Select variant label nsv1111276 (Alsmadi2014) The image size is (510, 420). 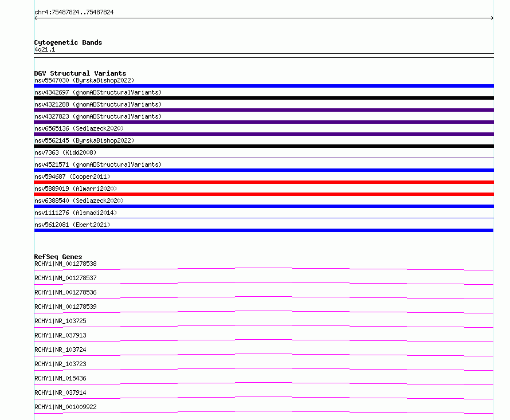pyautogui.click(x=76, y=213)
